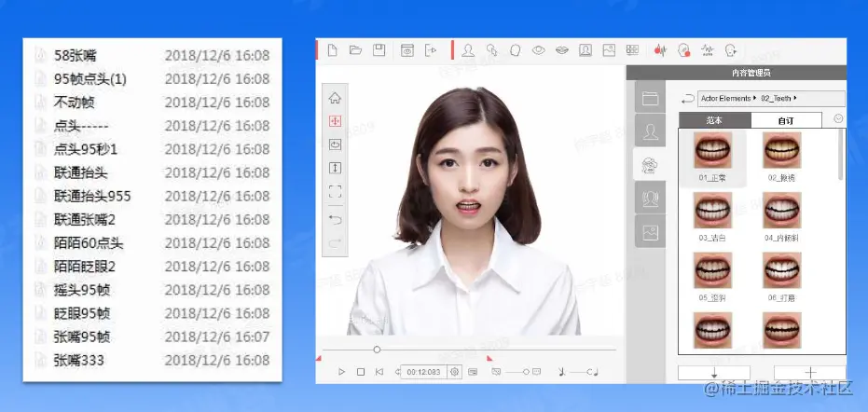Open the auto motion waveform icon
Screen dimensions: 868x412
pyautogui.click(x=708, y=50)
